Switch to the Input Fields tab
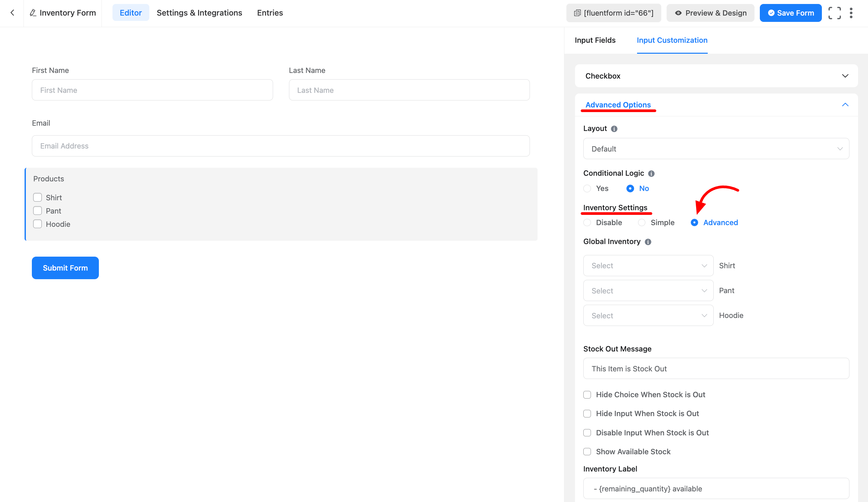 click(x=595, y=40)
